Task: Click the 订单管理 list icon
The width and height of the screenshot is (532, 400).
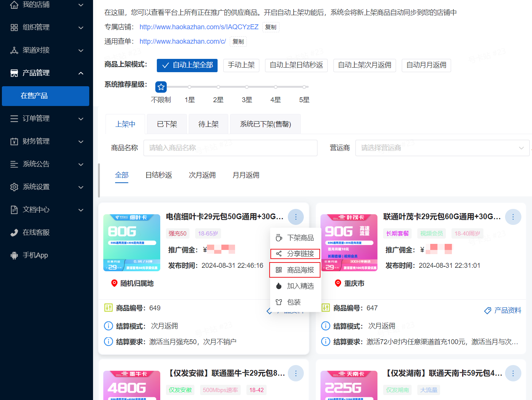Action: (14, 119)
